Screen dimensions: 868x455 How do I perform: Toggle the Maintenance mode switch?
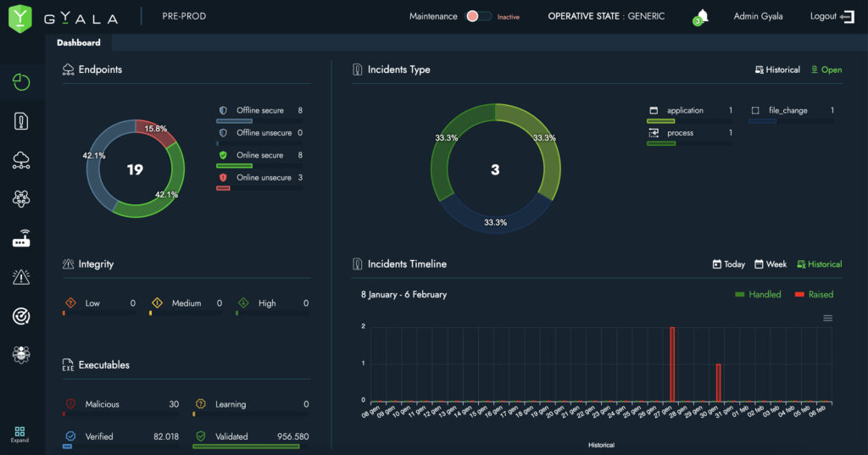(x=479, y=17)
